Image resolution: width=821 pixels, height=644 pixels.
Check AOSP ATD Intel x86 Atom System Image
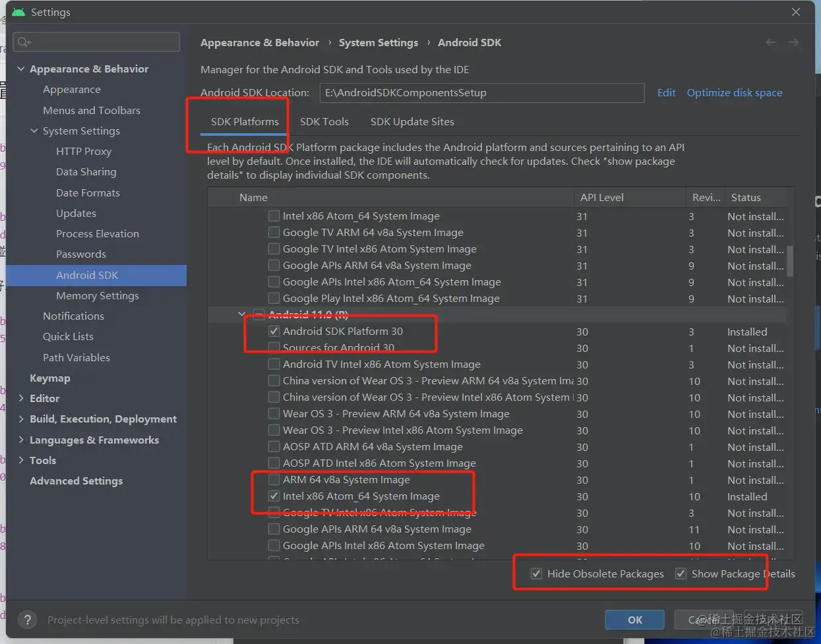[x=274, y=463]
